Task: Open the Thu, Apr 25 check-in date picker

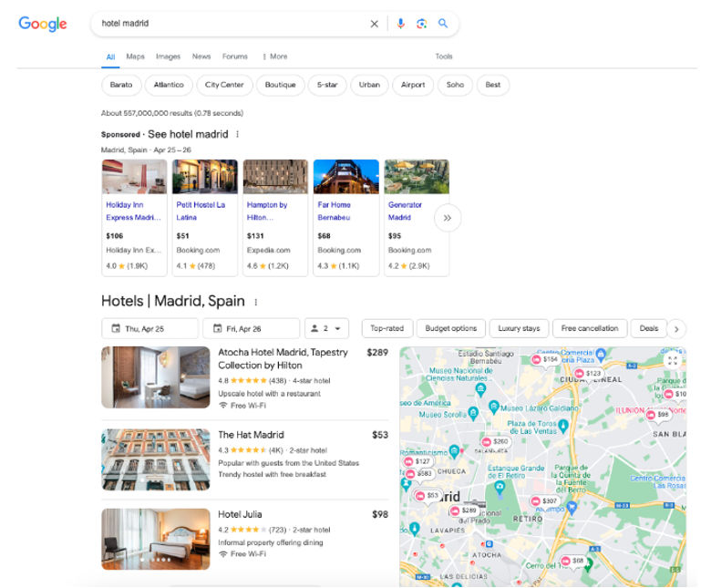Action: 150,329
